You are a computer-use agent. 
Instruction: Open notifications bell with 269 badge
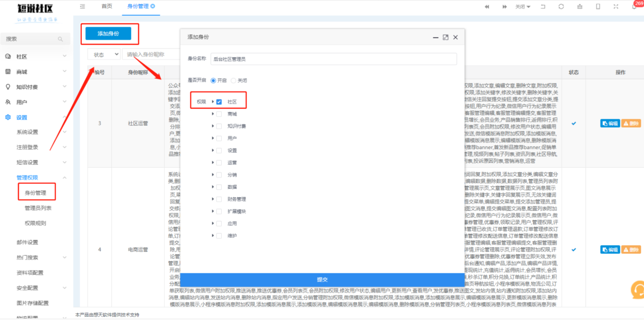pyautogui.click(x=634, y=7)
